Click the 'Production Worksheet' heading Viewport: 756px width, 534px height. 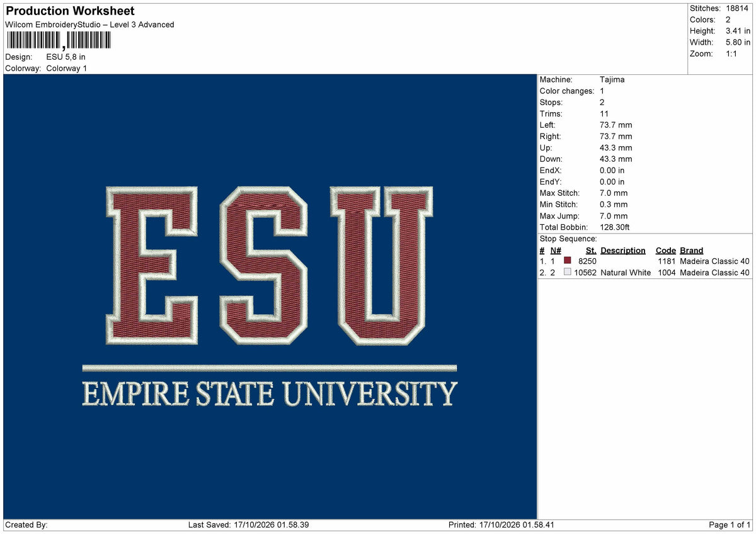tap(70, 11)
